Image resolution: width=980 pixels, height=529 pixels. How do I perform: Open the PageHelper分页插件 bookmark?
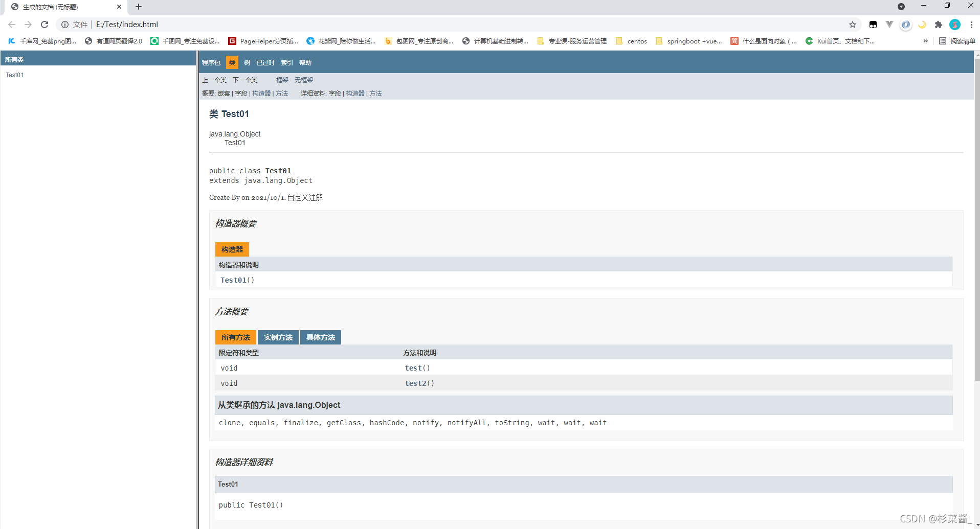(x=263, y=41)
